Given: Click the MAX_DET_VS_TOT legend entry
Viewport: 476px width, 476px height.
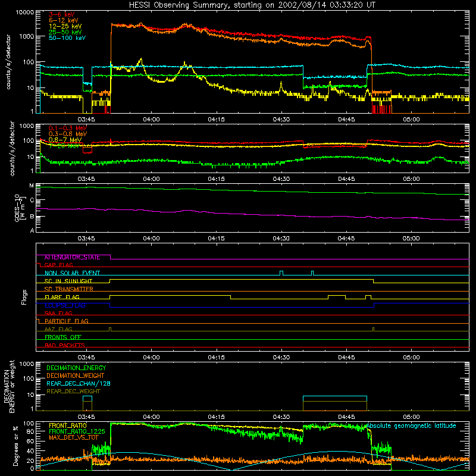Looking at the screenshot, I should [73, 437].
